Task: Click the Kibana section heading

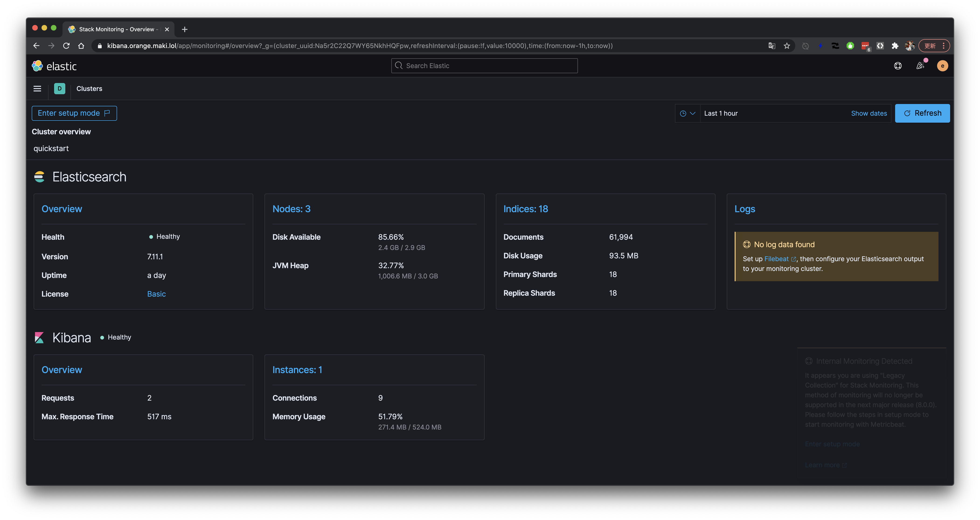Action: pyautogui.click(x=72, y=338)
